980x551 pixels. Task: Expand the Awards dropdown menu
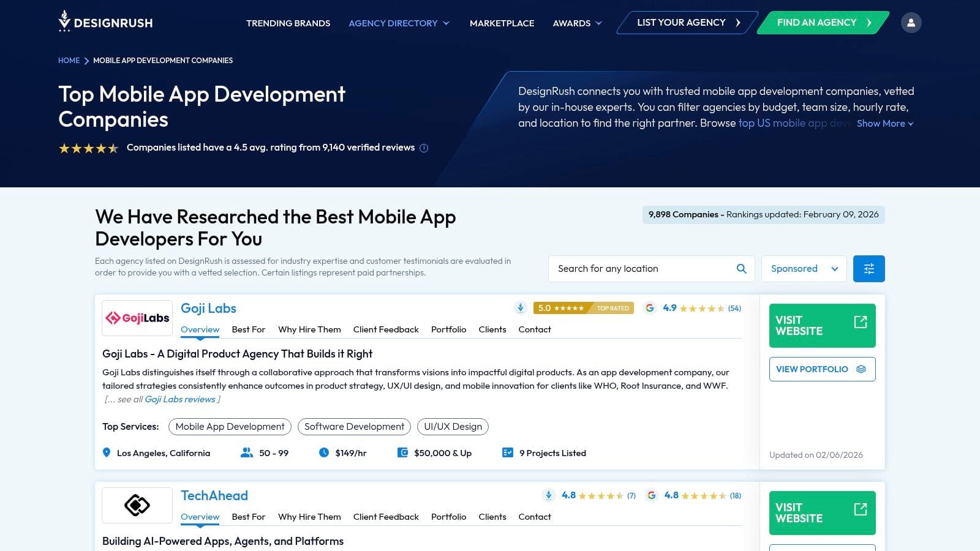coord(578,23)
